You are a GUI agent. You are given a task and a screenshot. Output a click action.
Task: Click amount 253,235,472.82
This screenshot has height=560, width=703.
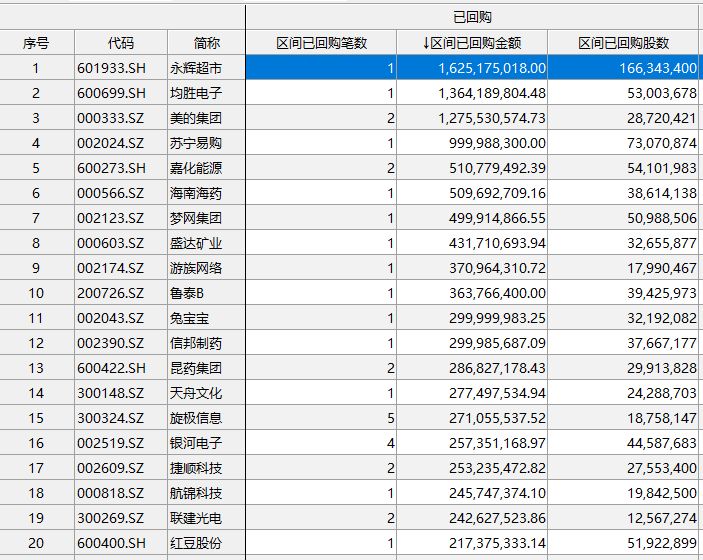(x=497, y=469)
